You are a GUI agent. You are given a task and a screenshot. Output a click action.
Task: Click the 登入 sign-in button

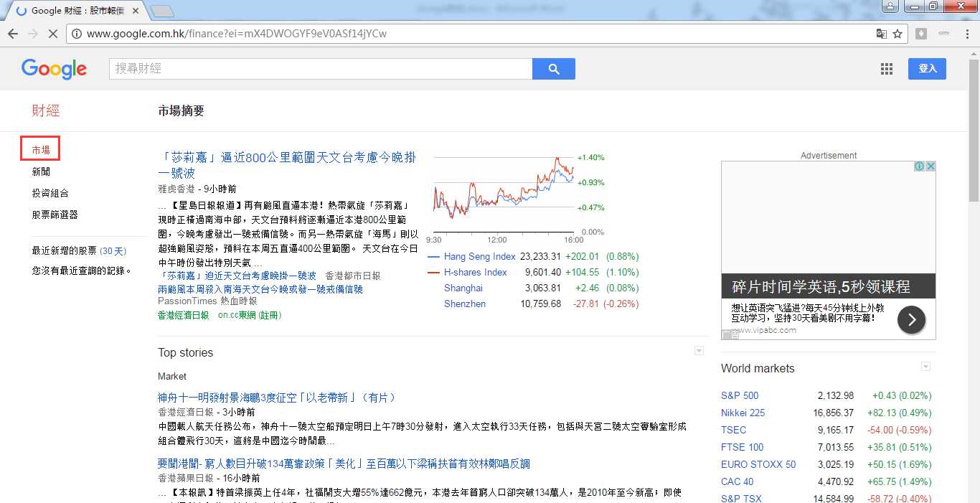(927, 69)
